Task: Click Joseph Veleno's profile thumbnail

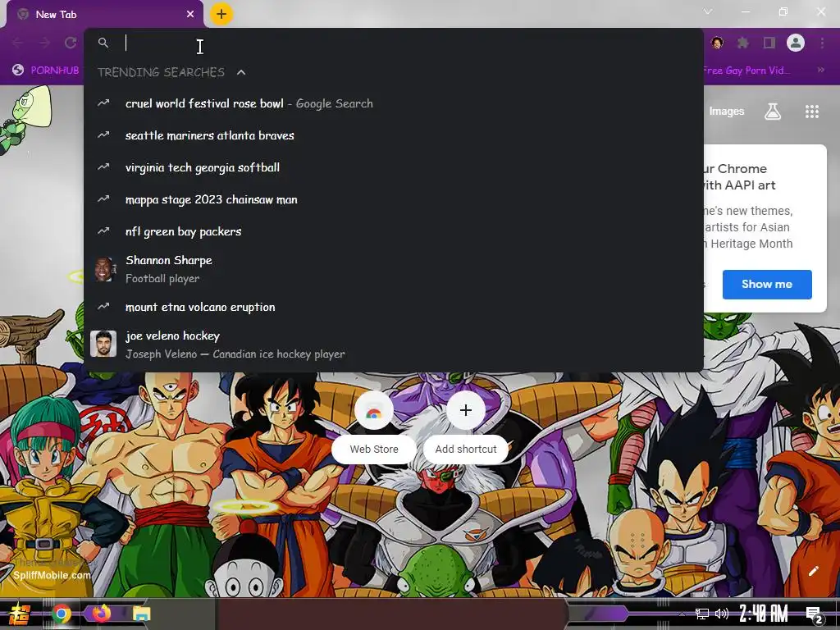Action: 103,344
